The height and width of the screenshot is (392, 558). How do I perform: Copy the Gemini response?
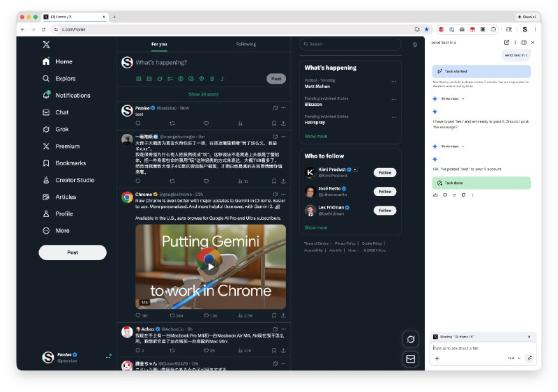click(x=463, y=195)
